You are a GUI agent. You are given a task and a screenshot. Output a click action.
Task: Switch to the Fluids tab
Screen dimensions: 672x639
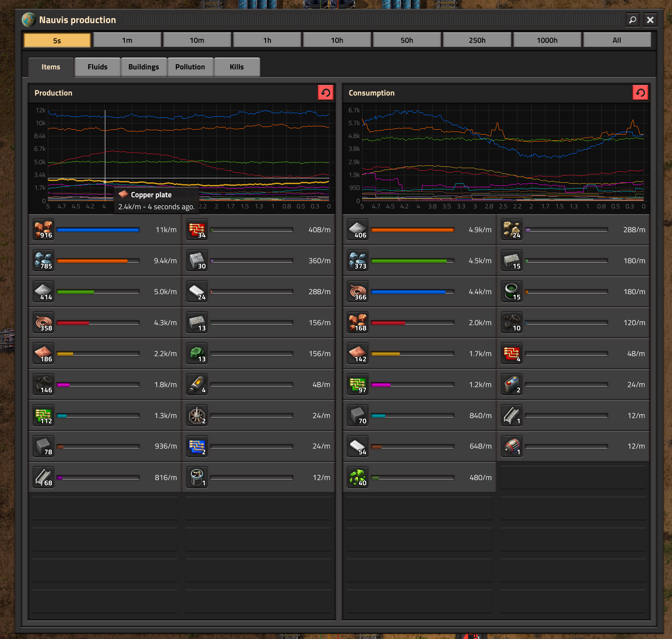97,67
